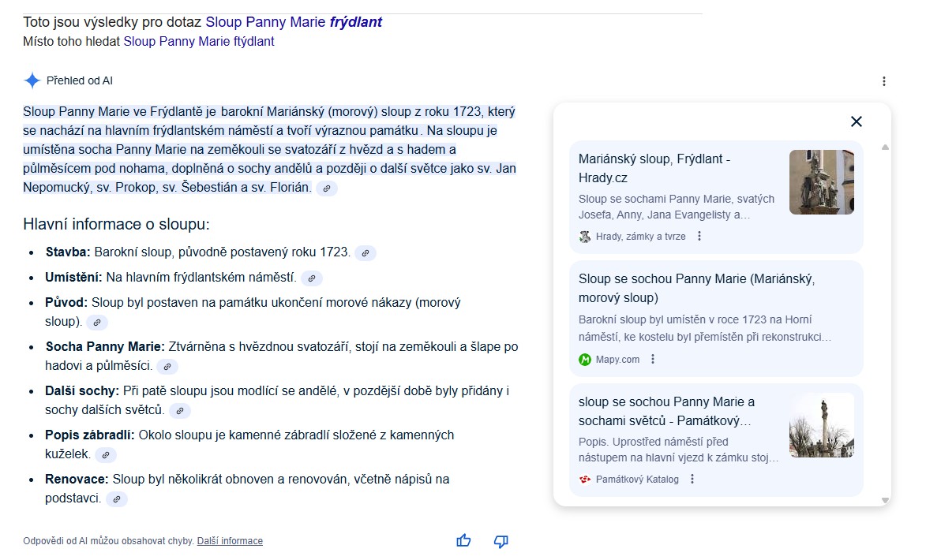This screenshot has height=560, width=926.
Task: Open the Mariánský sloup, Frýdlant - Hrady.cz result
Action: pos(654,168)
